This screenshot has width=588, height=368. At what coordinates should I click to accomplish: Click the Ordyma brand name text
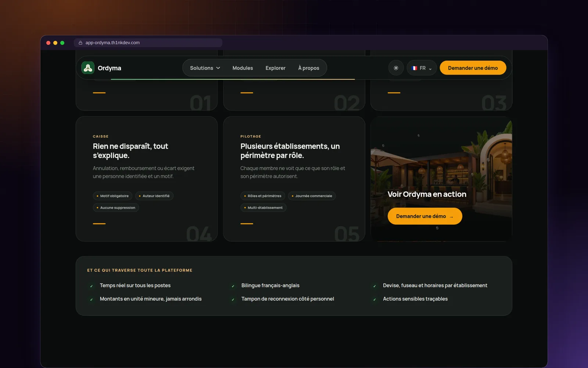click(x=110, y=68)
